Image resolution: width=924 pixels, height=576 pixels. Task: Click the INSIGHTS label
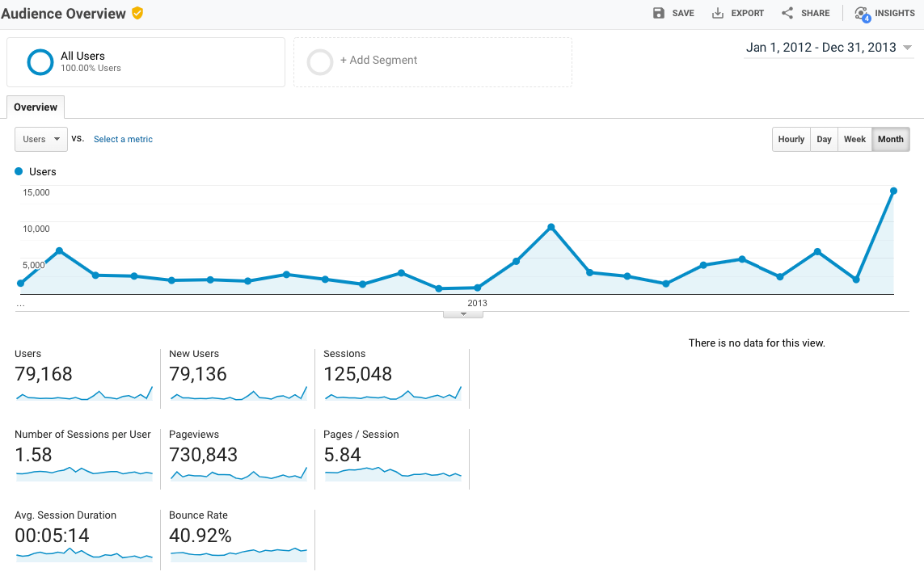(x=895, y=13)
